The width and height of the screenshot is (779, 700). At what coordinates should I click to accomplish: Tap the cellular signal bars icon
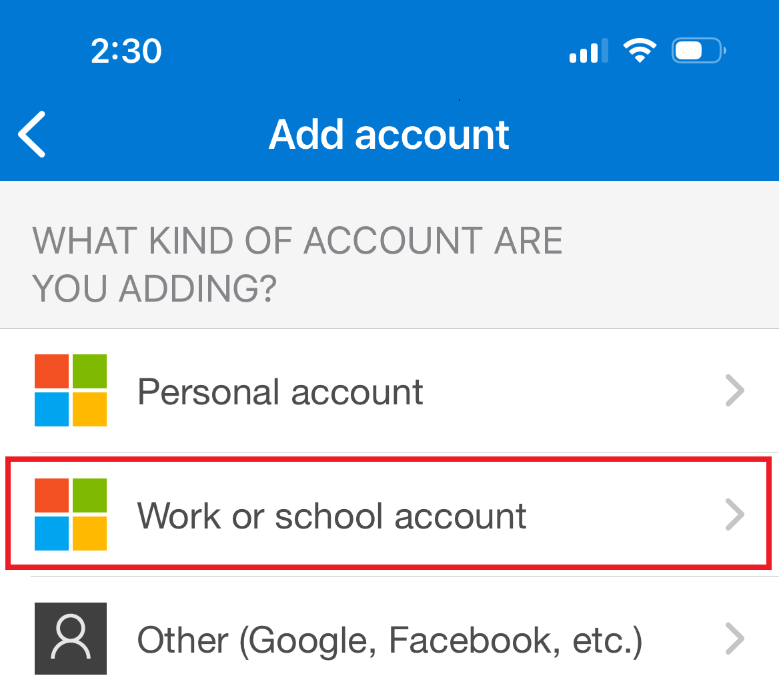click(x=588, y=51)
